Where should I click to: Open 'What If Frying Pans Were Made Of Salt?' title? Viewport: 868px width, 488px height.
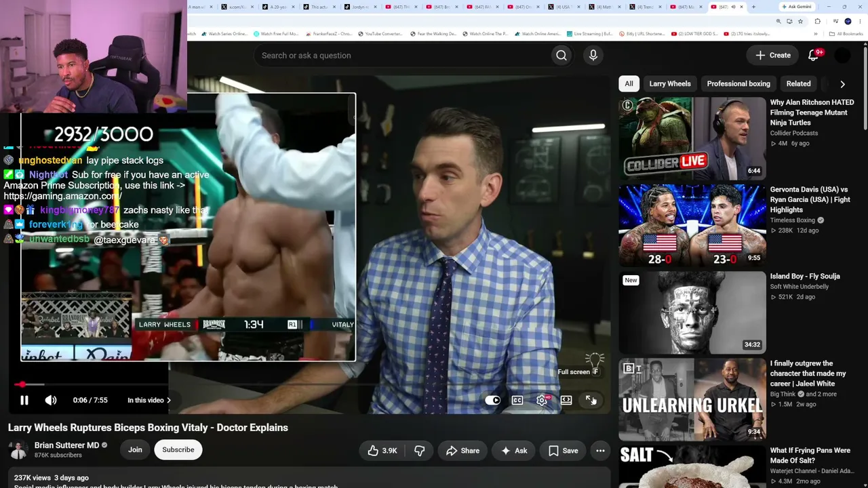pos(810,455)
